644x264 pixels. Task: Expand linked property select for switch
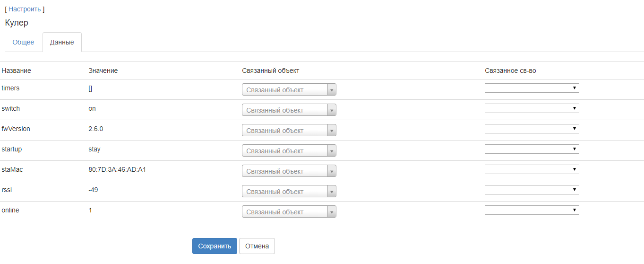(532, 108)
